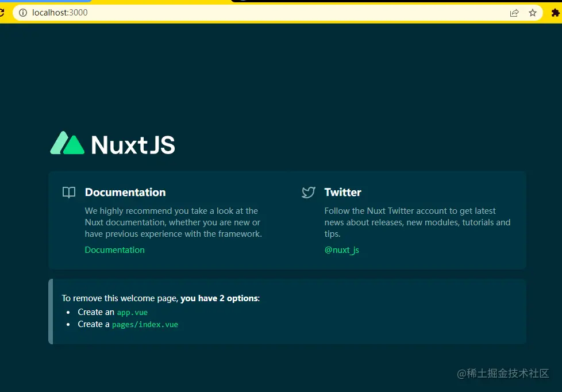The image size is (562, 392).
Task: Open the extensions puzzle icon
Action: (x=556, y=13)
